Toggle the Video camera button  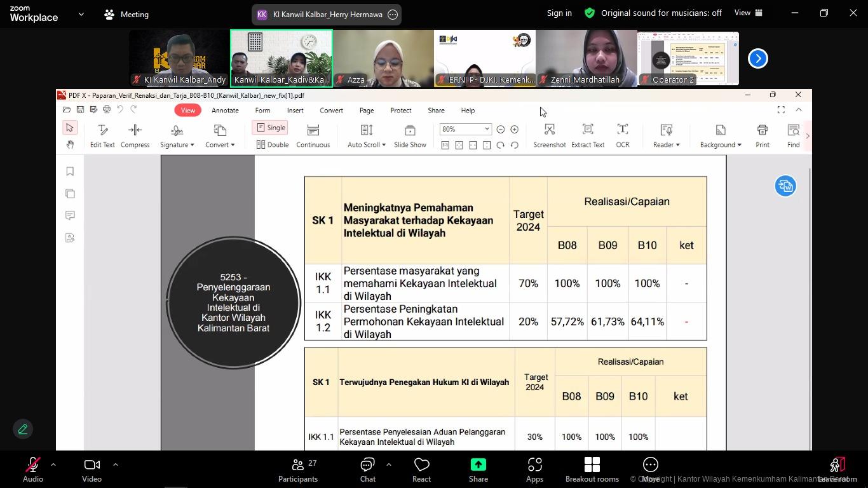(x=92, y=469)
